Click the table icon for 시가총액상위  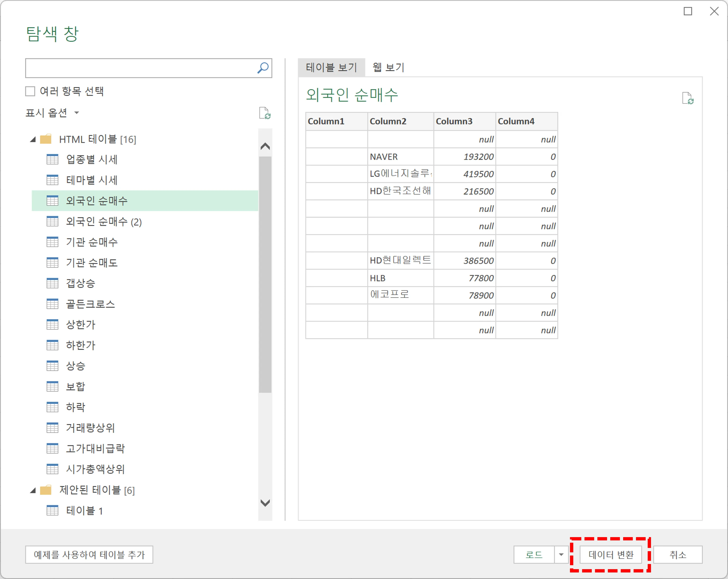click(x=52, y=469)
